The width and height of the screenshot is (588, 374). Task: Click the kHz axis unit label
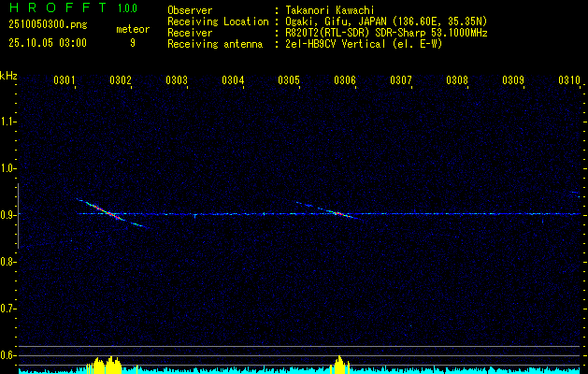coord(8,76)
